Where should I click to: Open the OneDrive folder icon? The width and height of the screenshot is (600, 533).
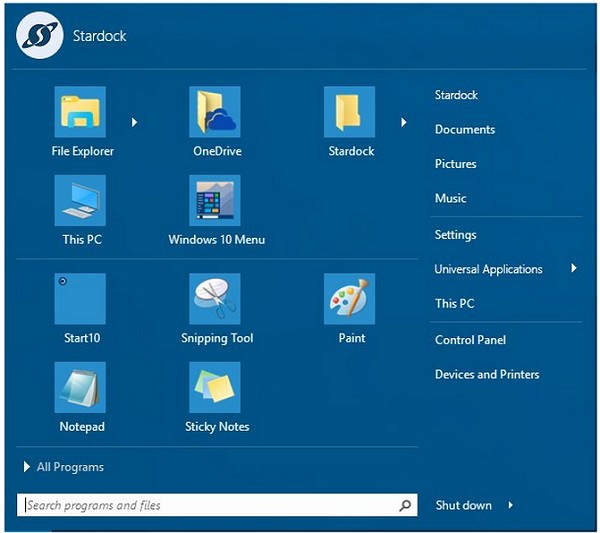(x=215, y=112)
